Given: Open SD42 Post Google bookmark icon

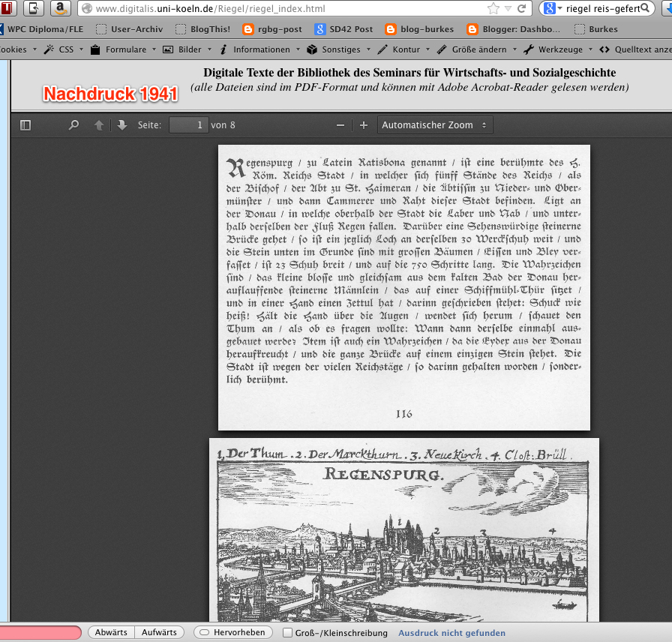Looking at the screenshot, I should [x=319, y=29].
